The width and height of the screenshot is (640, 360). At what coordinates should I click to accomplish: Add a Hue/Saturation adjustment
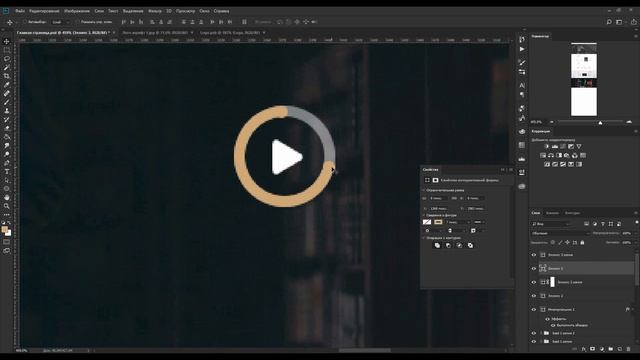[x=543, y=155]
